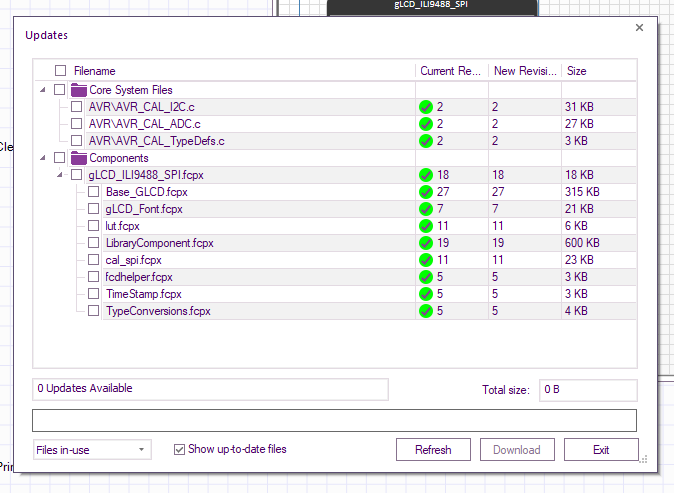Viewport: 674px width, 493px height.
Task: Sort by the Size column header
Action: pyautogui.click(x=597, y=71)
